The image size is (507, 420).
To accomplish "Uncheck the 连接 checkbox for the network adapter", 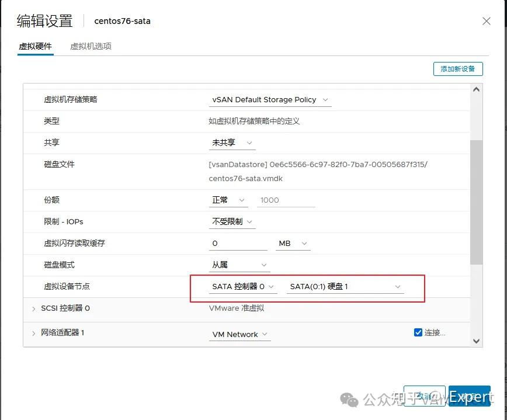I will tap(418, 332).
